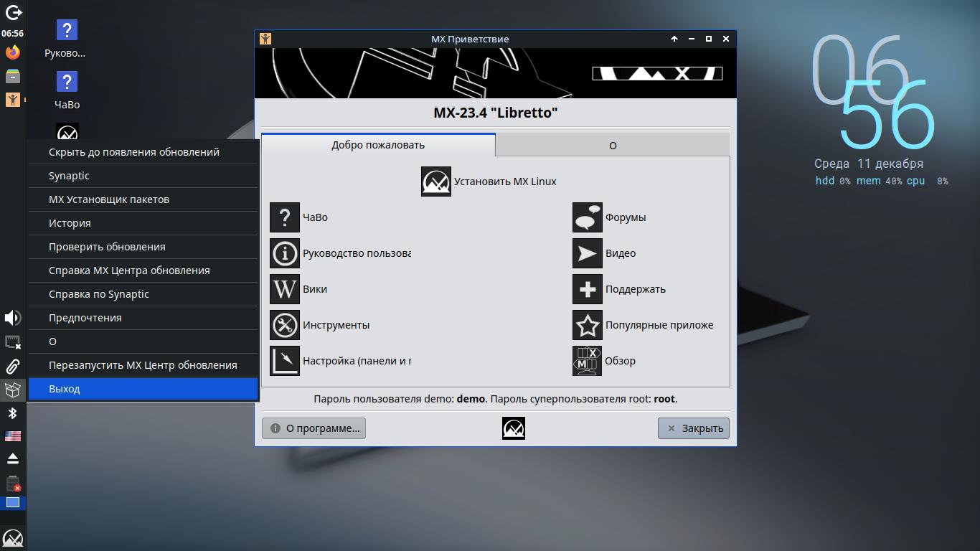
Task: Open Справка МХ Центра обновления entry
Action: [x=143, y=270]
